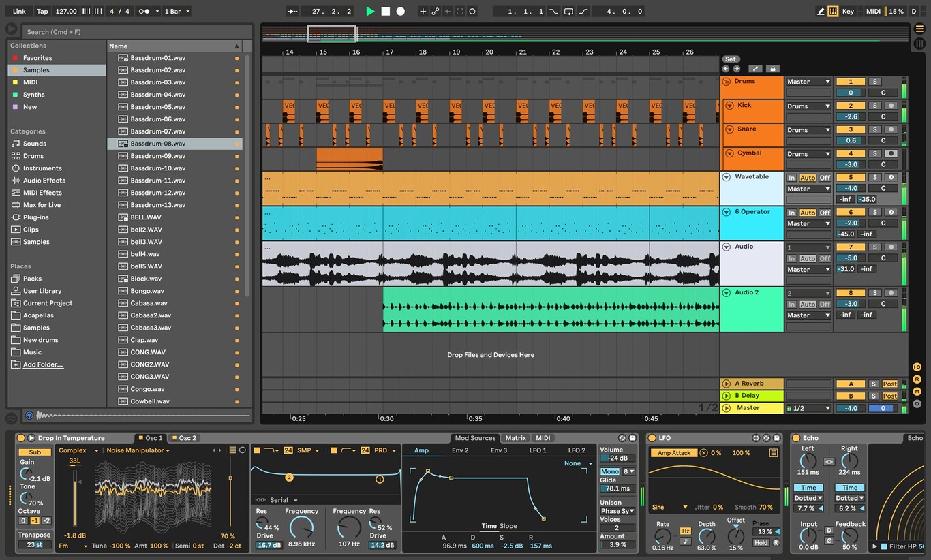Click the Follow playback arrow icon

click(292, 12)
